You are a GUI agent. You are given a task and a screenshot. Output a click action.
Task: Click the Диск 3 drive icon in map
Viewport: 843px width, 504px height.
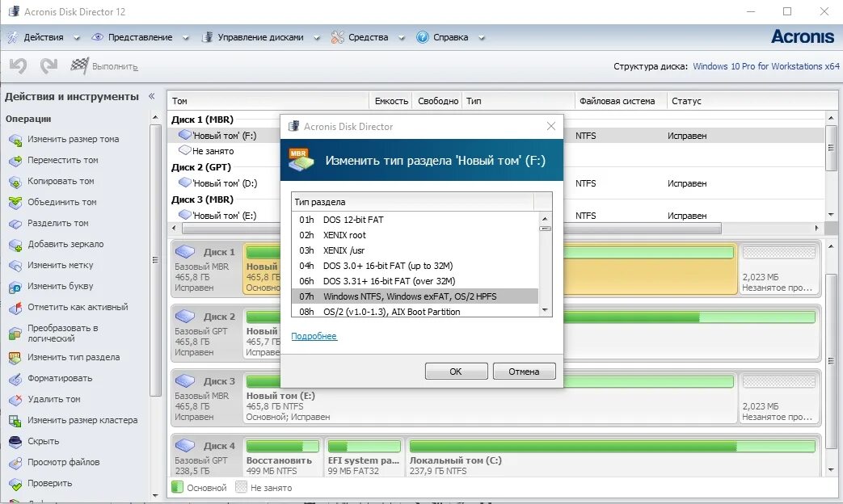point(185,380)
